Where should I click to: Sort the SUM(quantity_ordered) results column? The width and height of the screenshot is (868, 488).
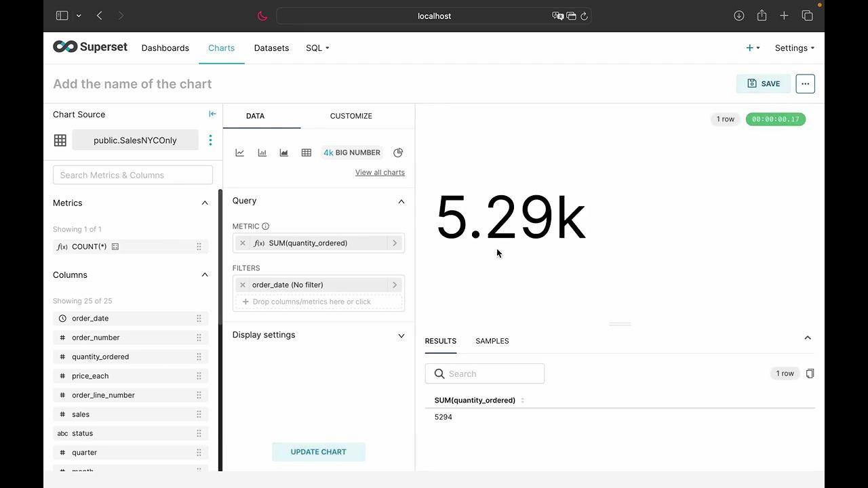point(522,401)
